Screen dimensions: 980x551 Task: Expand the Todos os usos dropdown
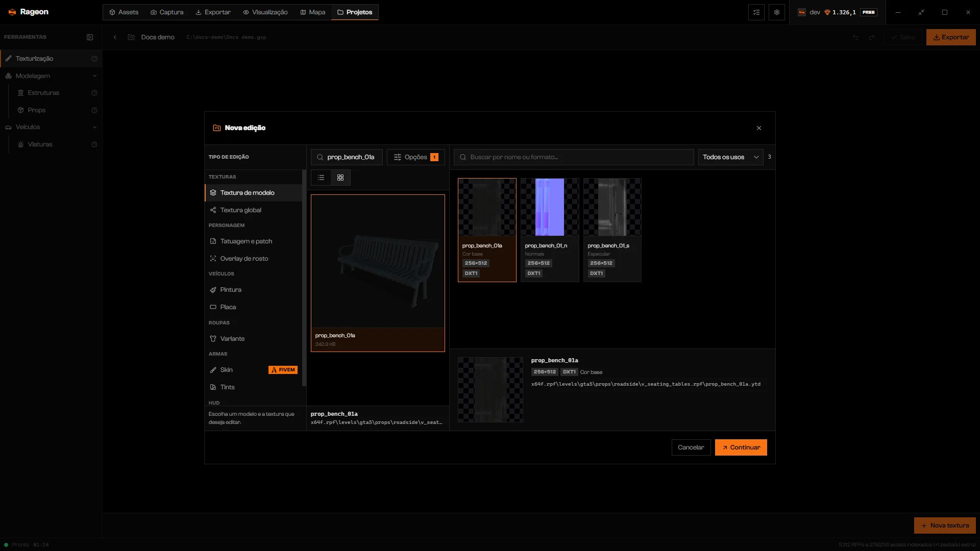730,157
